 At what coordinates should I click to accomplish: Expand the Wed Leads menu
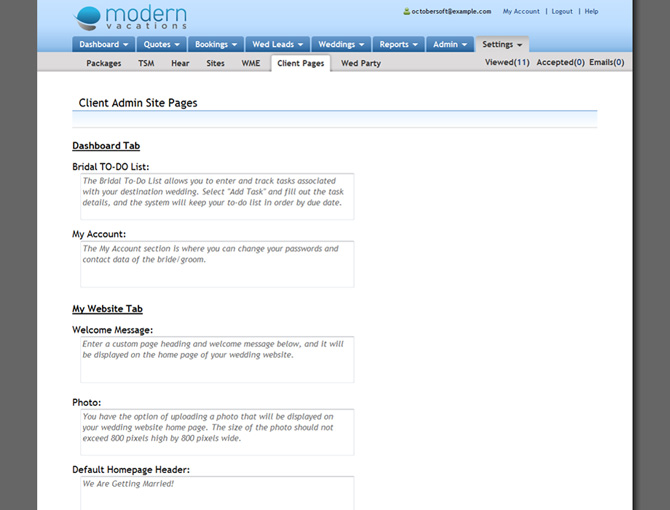point(277,44)
